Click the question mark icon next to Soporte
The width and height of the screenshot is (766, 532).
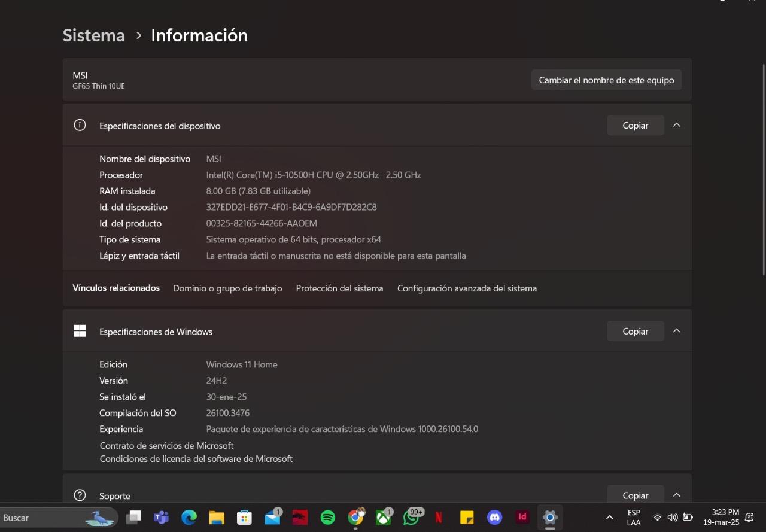(x=80, y=495)
